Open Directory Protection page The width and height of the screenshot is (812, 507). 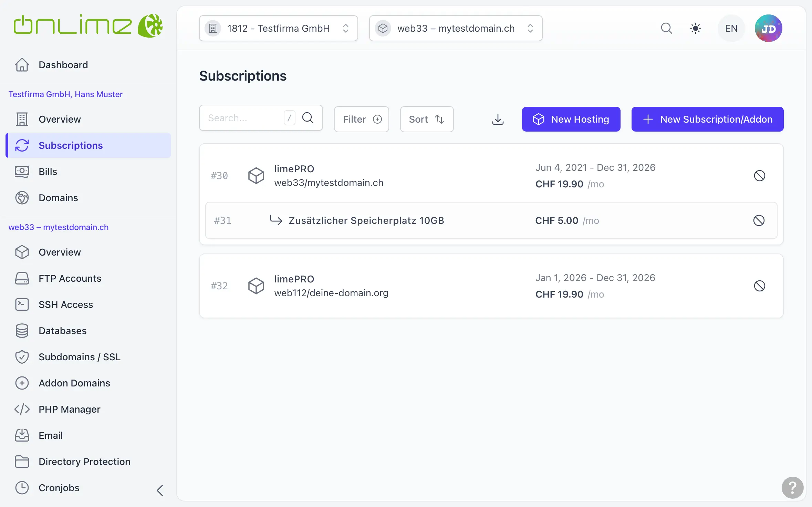pos(88,462)
